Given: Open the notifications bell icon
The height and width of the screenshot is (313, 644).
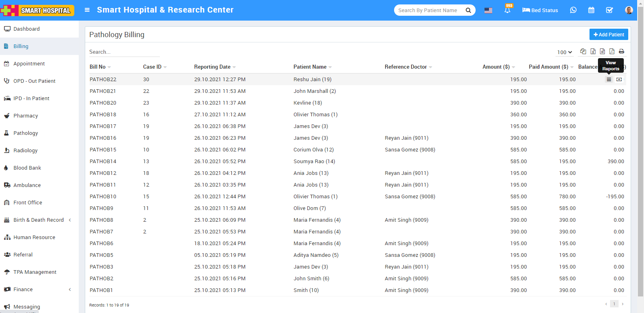Looking at the screenshot, I should pyautogui.click(x=507, y=10).
